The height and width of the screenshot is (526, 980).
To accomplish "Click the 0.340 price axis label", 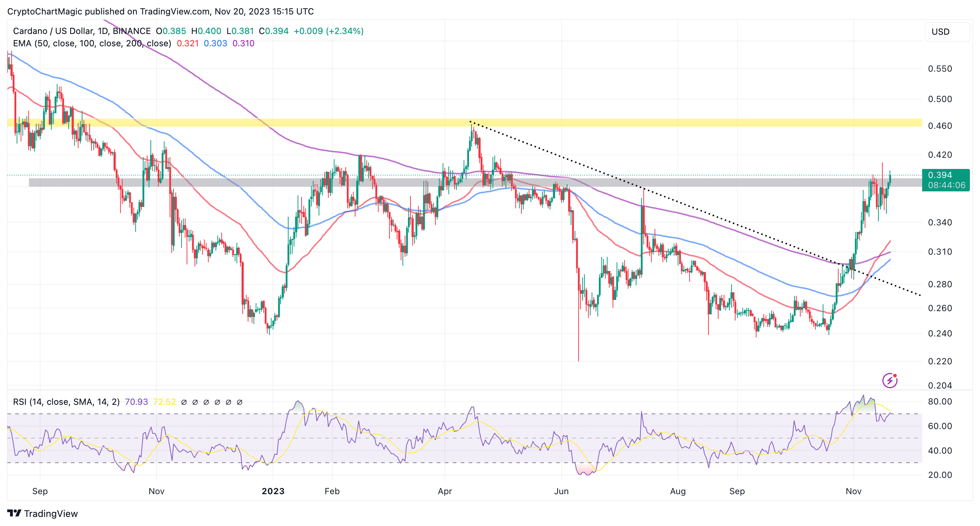I will [x=940, y=222].
